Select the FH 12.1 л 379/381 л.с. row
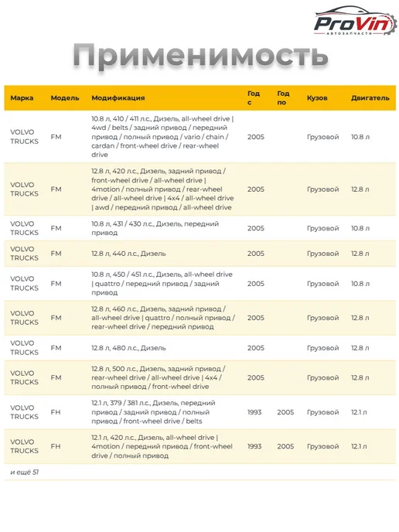Screen dimensions: 399x532 199,412
